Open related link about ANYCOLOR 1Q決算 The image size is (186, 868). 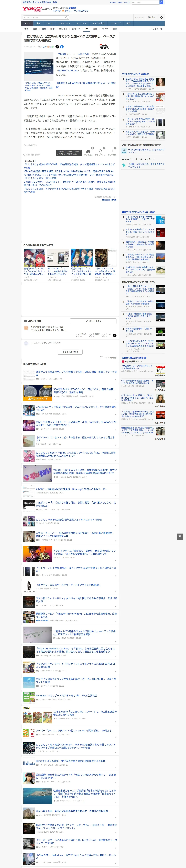[69, 166]
